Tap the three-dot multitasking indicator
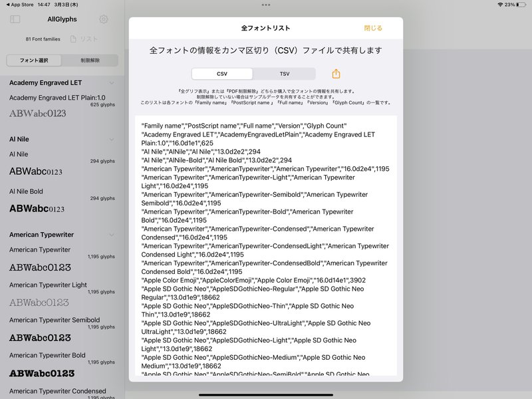The width and height of the screenshot is (532, 399). tap(266, 5)
